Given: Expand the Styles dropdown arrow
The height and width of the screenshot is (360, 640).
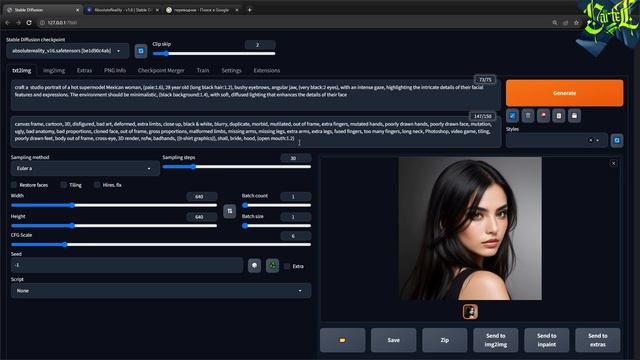Looking at the screenshot, I should coord(598,140).
